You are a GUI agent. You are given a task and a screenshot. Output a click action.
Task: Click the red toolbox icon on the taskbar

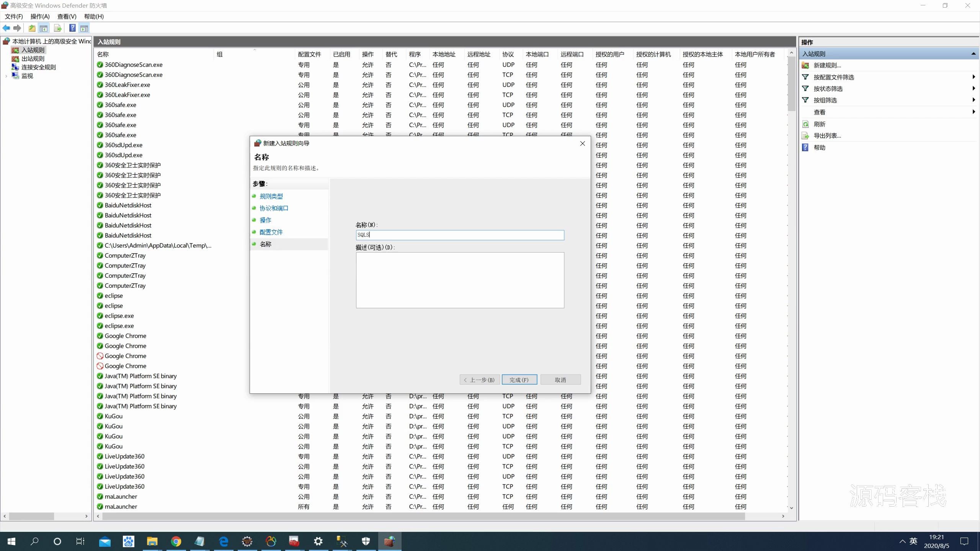click(294, 541)
